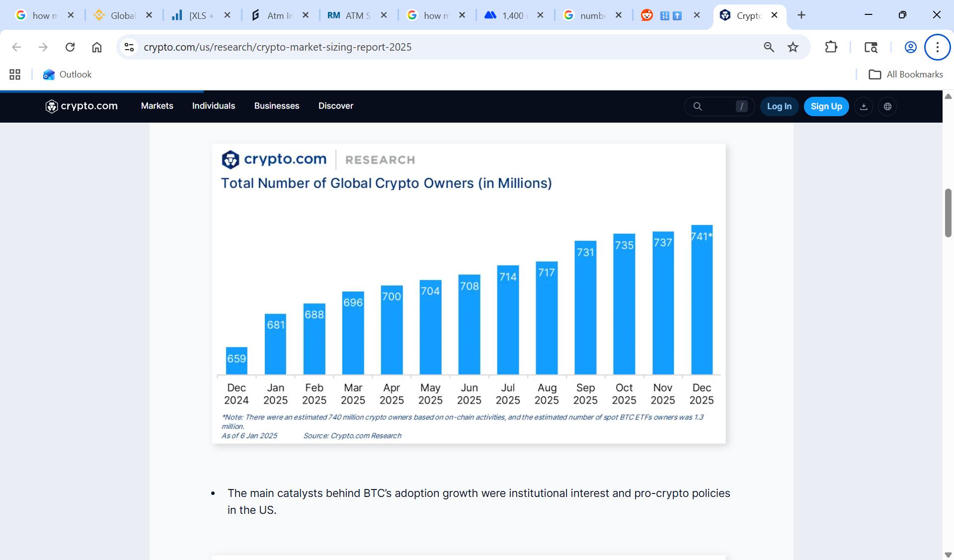The width and height of the screenshot is (954, 560).
Task: Open the All Bookmarks folder
Action: (x=905, y=74)
